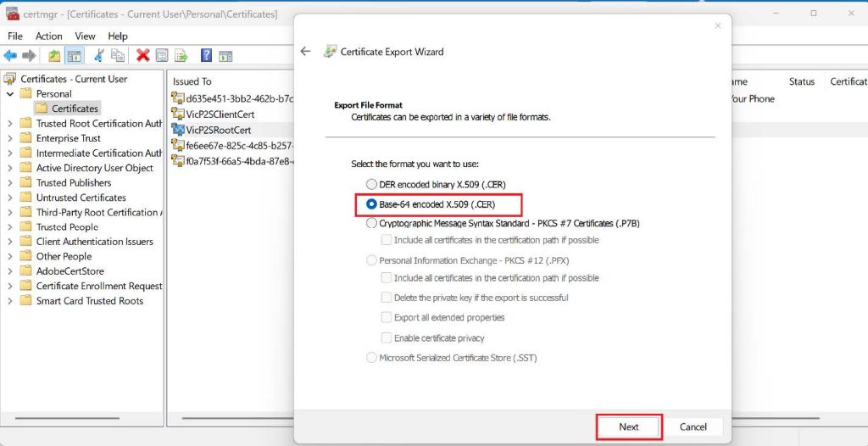Click the red X Delete toolbar icon
Viewport: 868px width, 446px height.
coord(142,56)
